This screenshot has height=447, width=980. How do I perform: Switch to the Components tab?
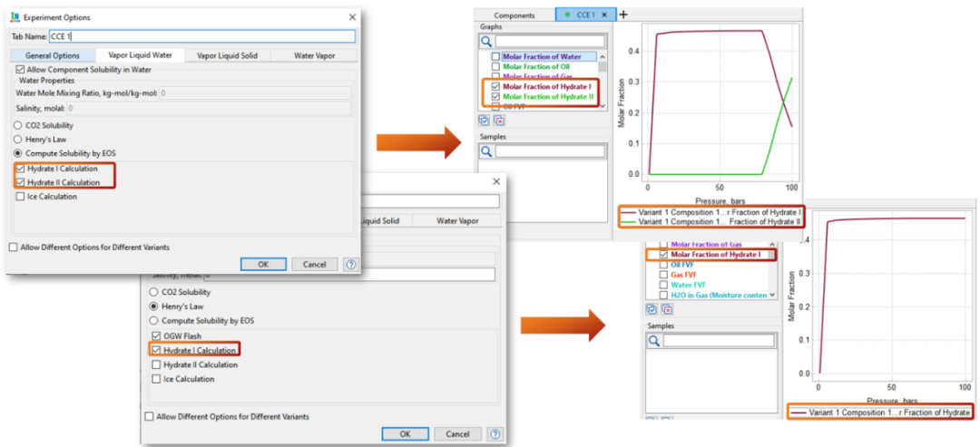514,15
